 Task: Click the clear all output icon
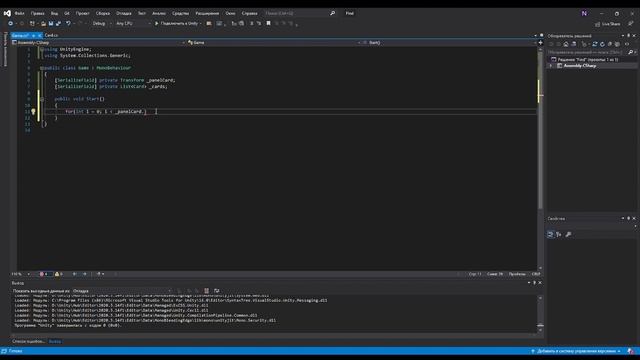click(207, 291)
